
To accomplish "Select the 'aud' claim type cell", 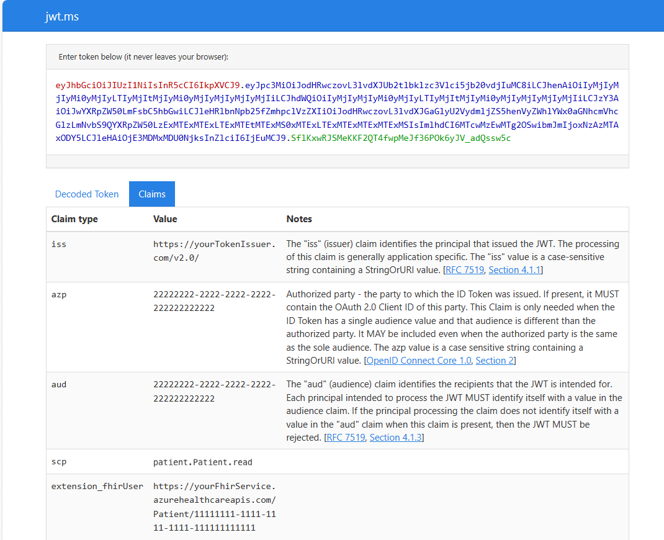I will tap(59, 385).
